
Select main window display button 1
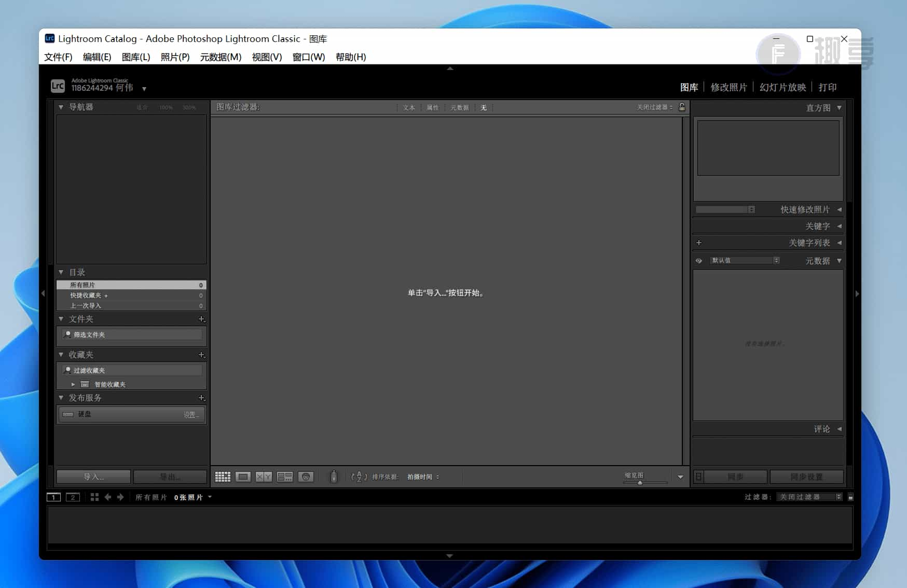click(53, 497)
